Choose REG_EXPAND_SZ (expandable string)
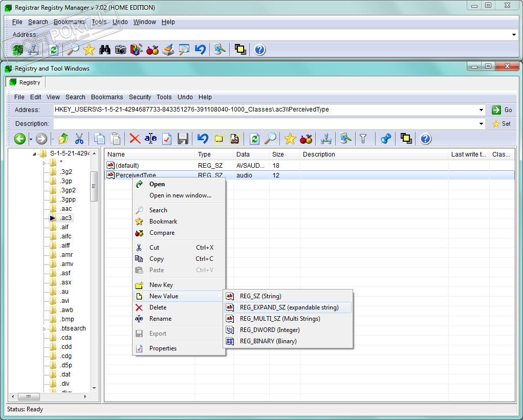The image size is (523, 420). (288, 307)
